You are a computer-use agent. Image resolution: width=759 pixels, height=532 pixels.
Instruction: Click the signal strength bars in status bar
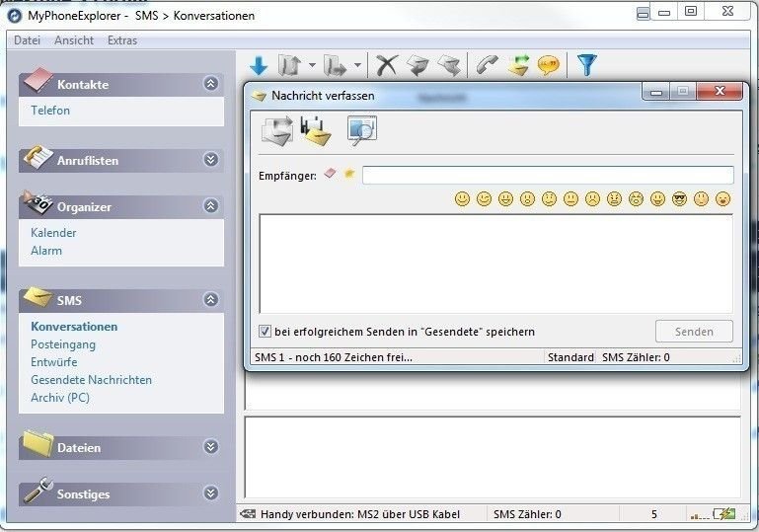[700, 515]
